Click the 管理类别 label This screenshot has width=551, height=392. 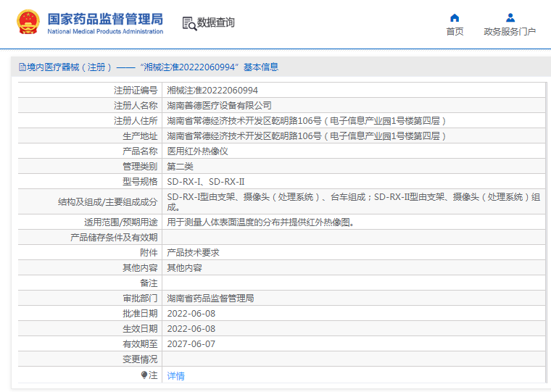[x=140, y=166]
